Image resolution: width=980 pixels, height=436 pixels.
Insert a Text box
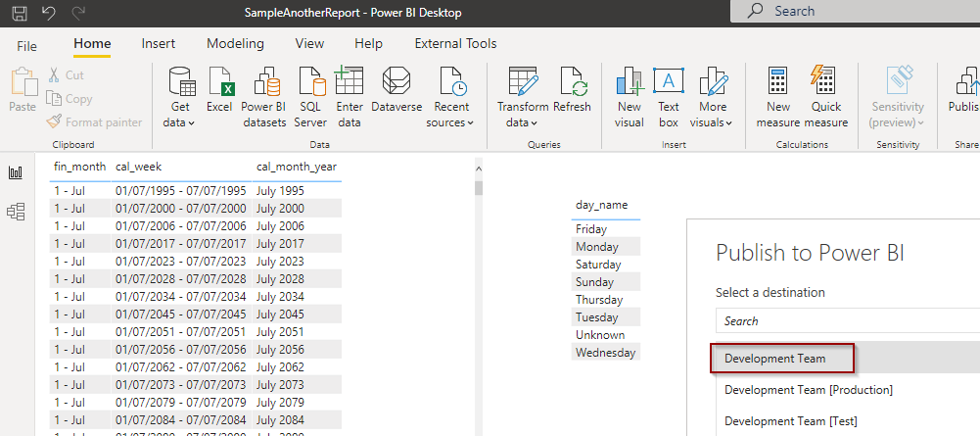click(668, 98)
